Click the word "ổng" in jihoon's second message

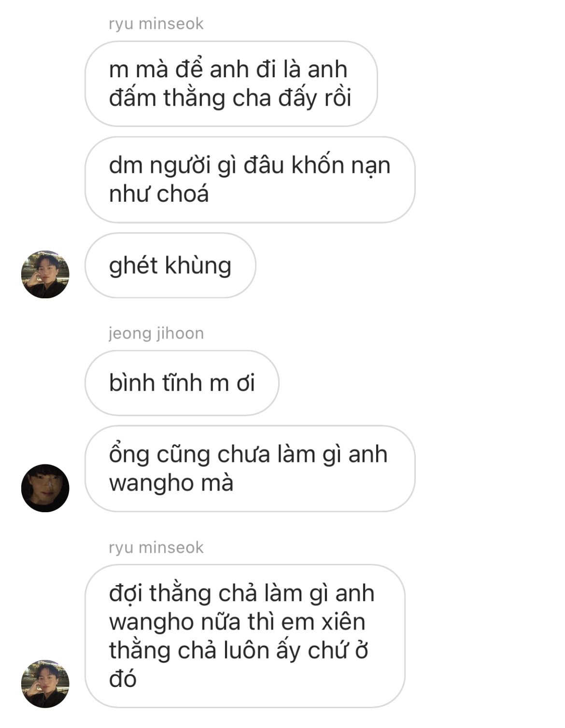click(x=129, y=455)
